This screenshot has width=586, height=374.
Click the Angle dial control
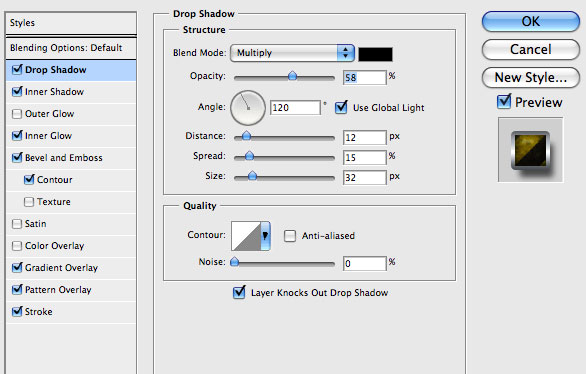(248, 108)
